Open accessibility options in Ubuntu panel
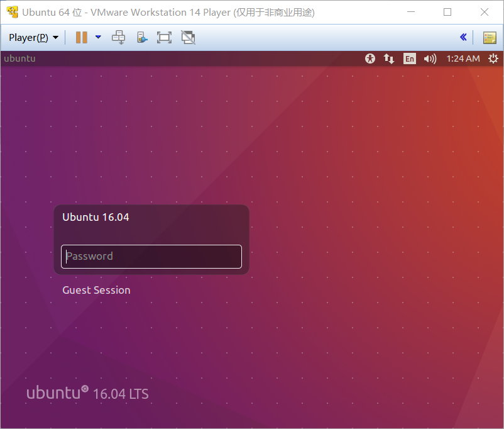This screenshot has height=429, width=504. point(370,58)
